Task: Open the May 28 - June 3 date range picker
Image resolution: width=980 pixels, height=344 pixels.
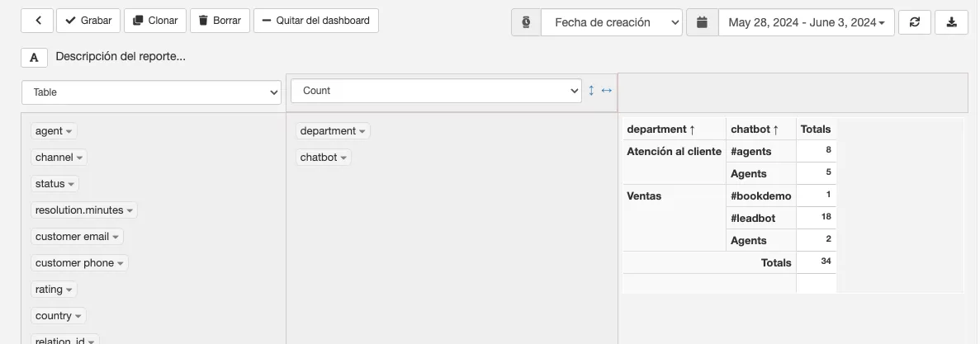Action: [807, 22]
